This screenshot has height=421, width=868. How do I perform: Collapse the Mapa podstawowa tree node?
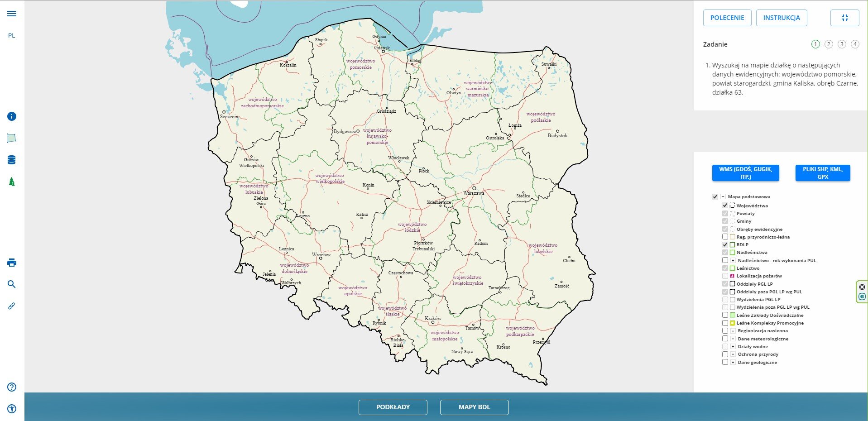click(723, 197)
